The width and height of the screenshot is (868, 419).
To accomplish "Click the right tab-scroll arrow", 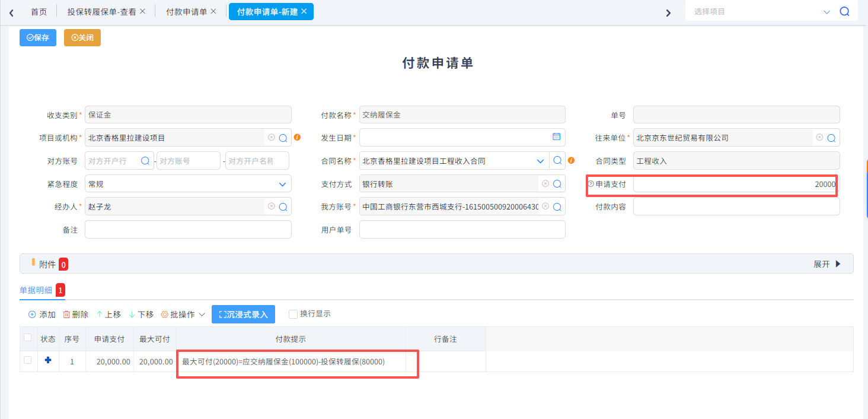I will (668, 12).
